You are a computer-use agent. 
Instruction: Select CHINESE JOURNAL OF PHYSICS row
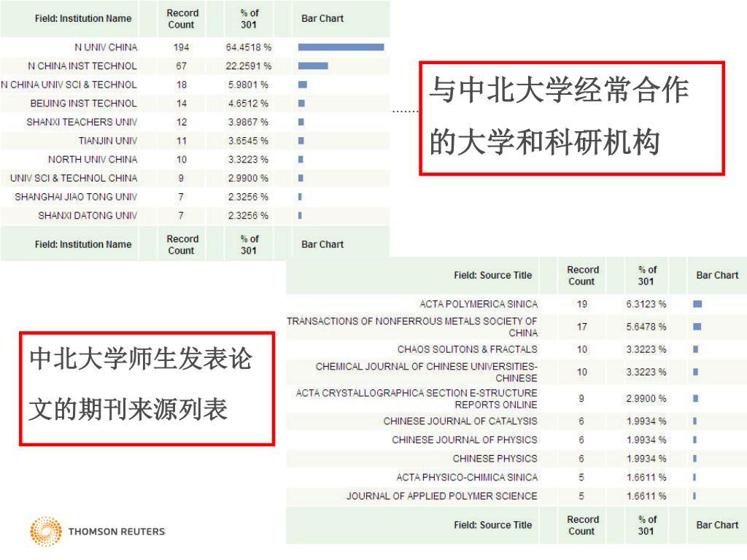tap(516, 440)
